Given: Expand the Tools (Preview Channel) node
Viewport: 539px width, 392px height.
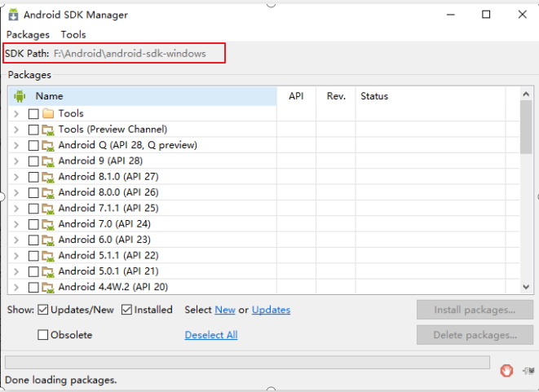Looking at the screenshot, I should pos(16,130).
